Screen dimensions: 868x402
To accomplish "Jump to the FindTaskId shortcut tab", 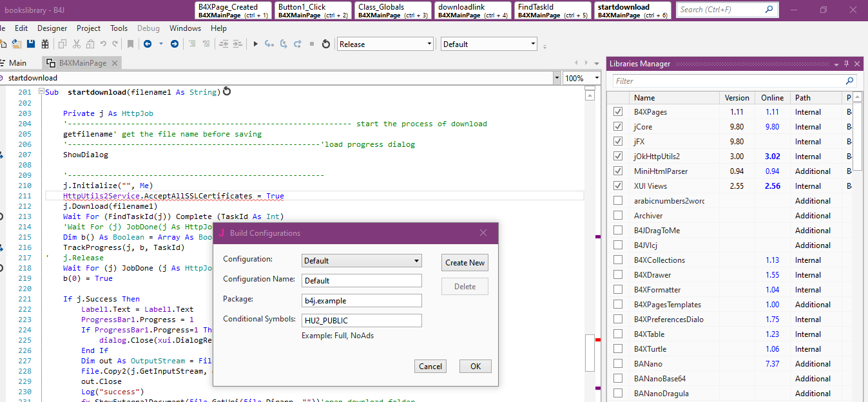I will click(554, 10).
